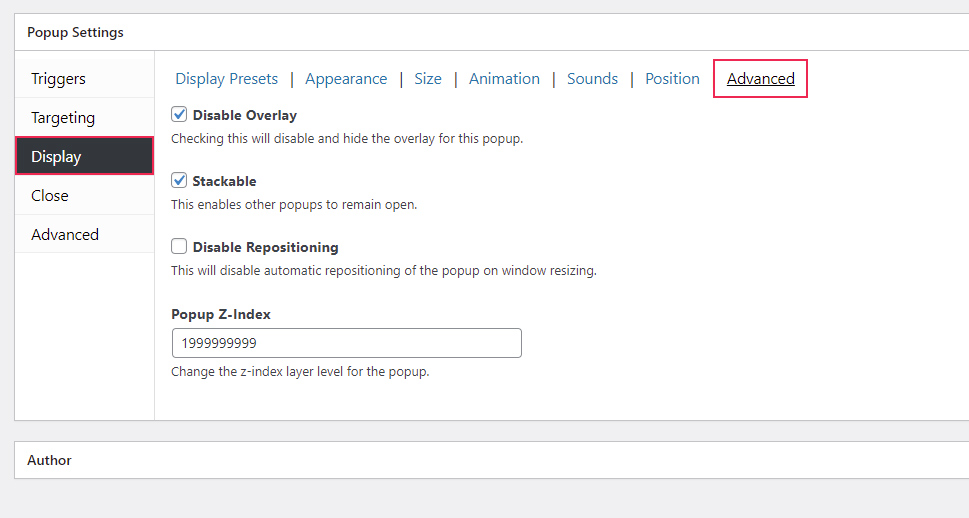This screenshot has width=969, height=518.
Task: Open the Targeting settings tab
Action: (x=85, y=117)
